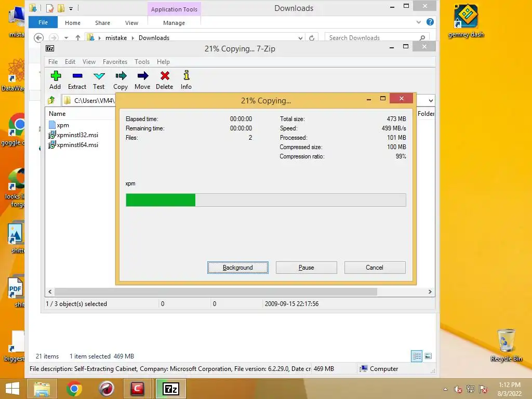Click the Info toolbar icon in 7-Zip
The height and width of the screenshot is (399, 532).
tap(186, 80)
